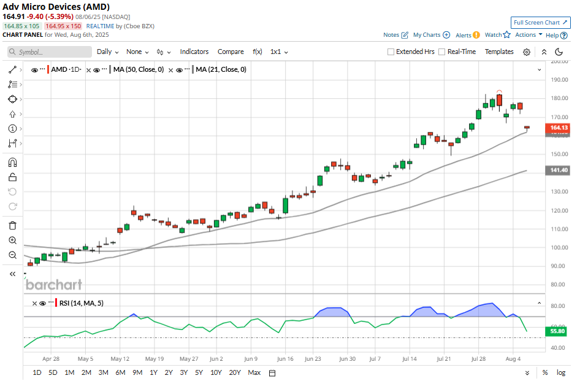Open the 1x1 grid layout dropdown
The width and height of the screenshot is (588, 389).
point(279,52)
